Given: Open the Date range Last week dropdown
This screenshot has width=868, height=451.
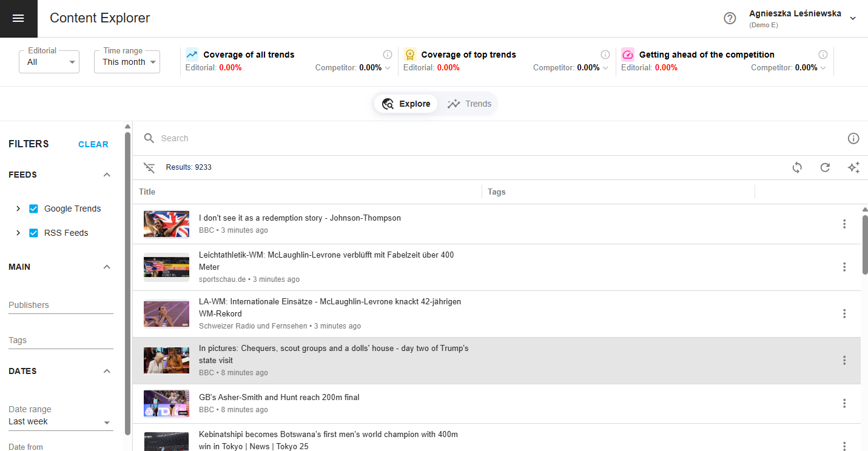Looking at the screenshot, I should pyautogui.click(x=60, y=422).
